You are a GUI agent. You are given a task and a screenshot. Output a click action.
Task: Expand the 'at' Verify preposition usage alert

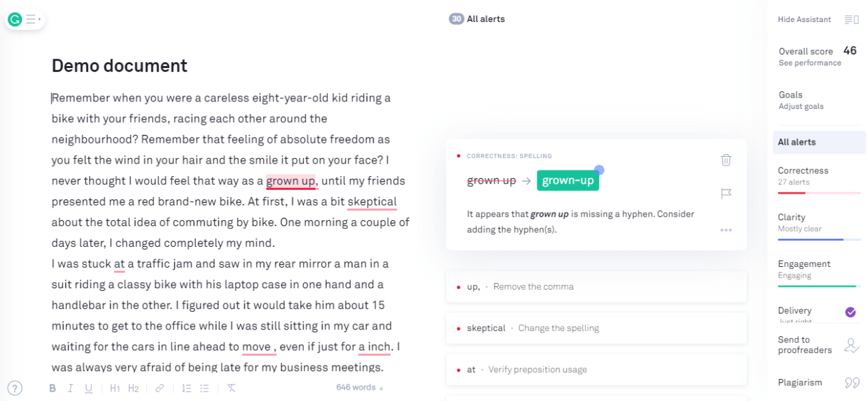point(596,370)
